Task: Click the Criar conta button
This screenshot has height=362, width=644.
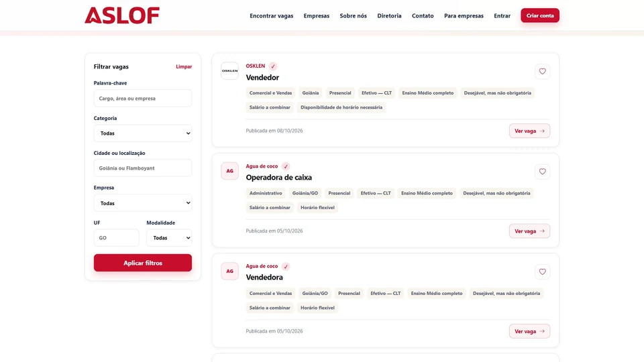Action: coord(539,15)
